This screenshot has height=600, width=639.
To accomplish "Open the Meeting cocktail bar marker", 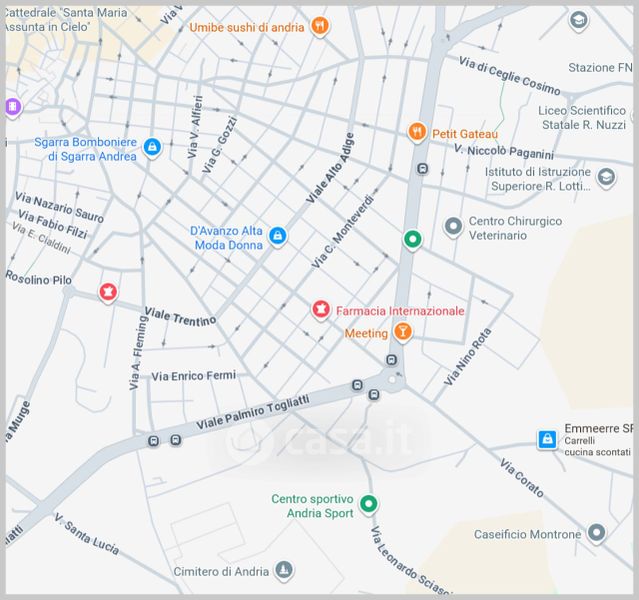I will pos(402,332).
